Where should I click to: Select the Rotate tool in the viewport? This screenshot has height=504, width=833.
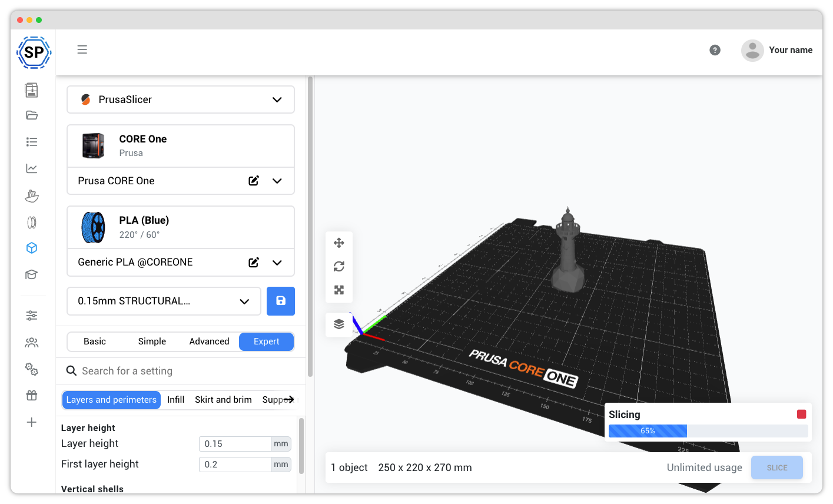pyautogui.click(x=339, y=266)
